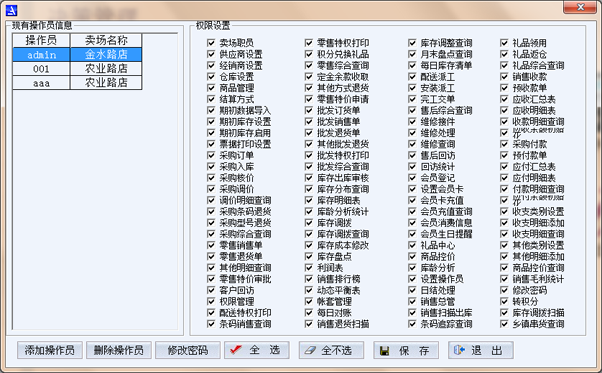Select operator aaa row
Screen dimensions: 602x373
pyautogui.click(x=77, y=83)
